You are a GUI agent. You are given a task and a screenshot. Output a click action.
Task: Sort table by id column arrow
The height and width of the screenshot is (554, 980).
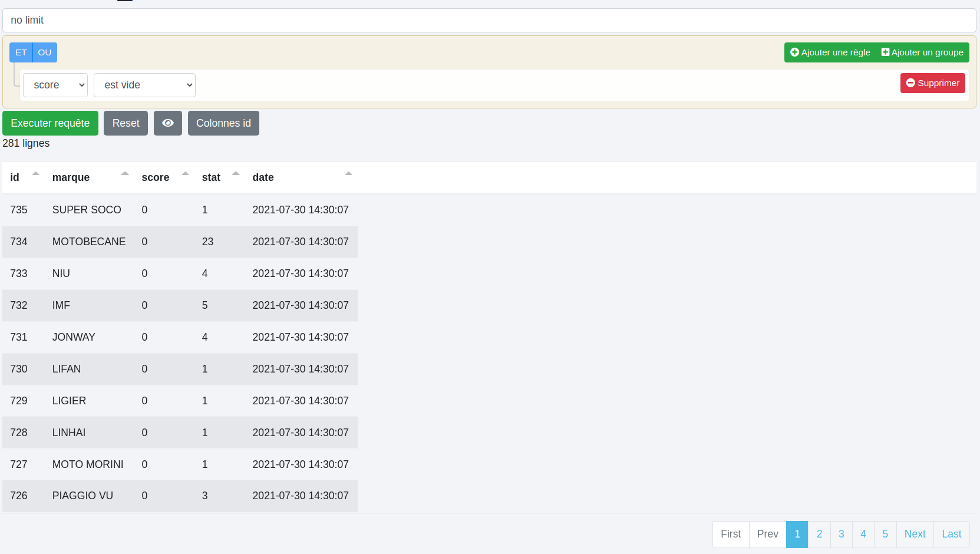click(35, 174)
